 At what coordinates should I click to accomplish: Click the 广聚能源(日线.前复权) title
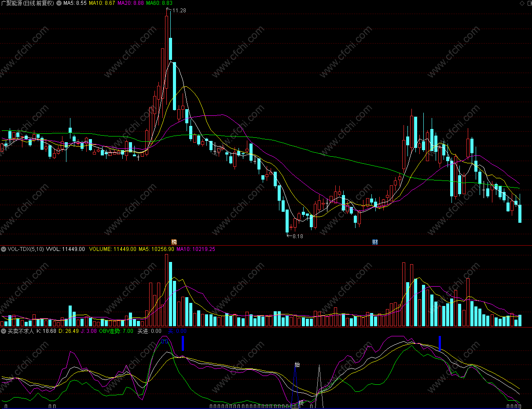click(28, 3)
